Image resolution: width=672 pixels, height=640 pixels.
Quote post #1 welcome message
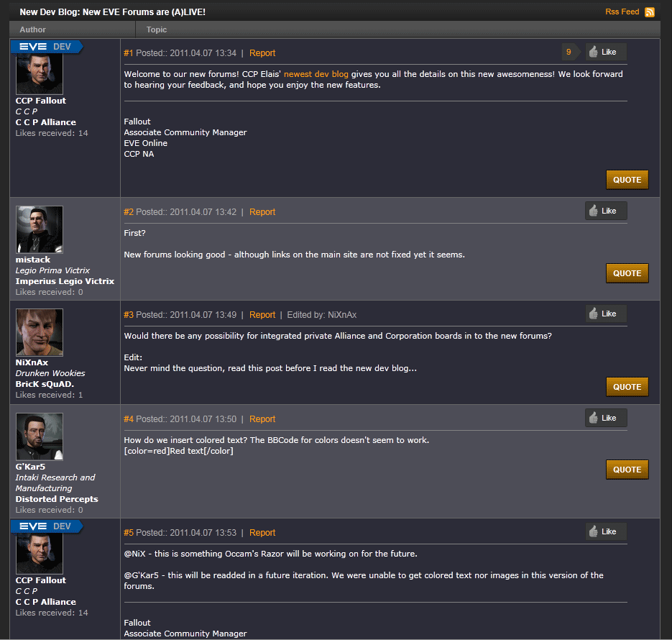[x=627, y=180]
